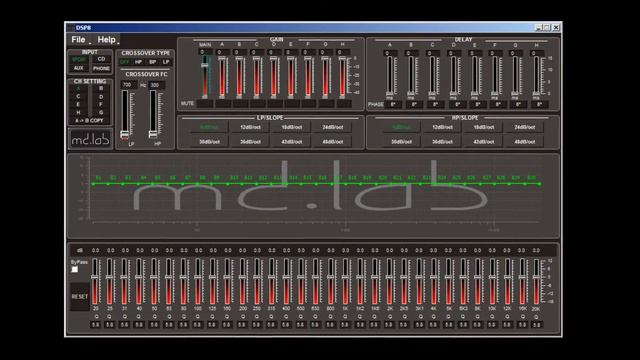Screen dimensions: 640x360
Task: Select 18dB/oct in HP/SLOPE
Action: pos(483,127)
